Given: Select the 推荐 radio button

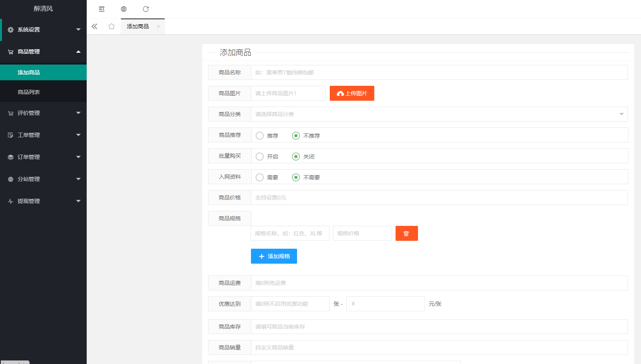Looking at the screenshot, I should click(x=260, y=135).
